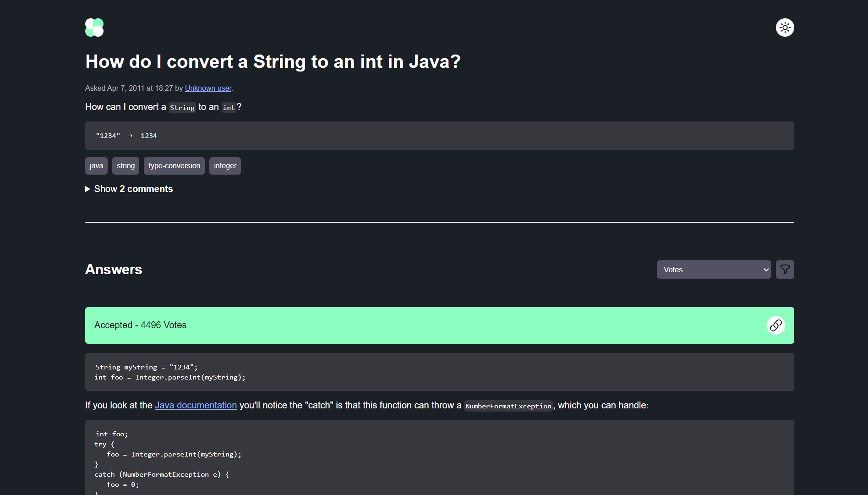Open the Votes sort dropdown
Screen dimensions: 868x495
[713, 269]
